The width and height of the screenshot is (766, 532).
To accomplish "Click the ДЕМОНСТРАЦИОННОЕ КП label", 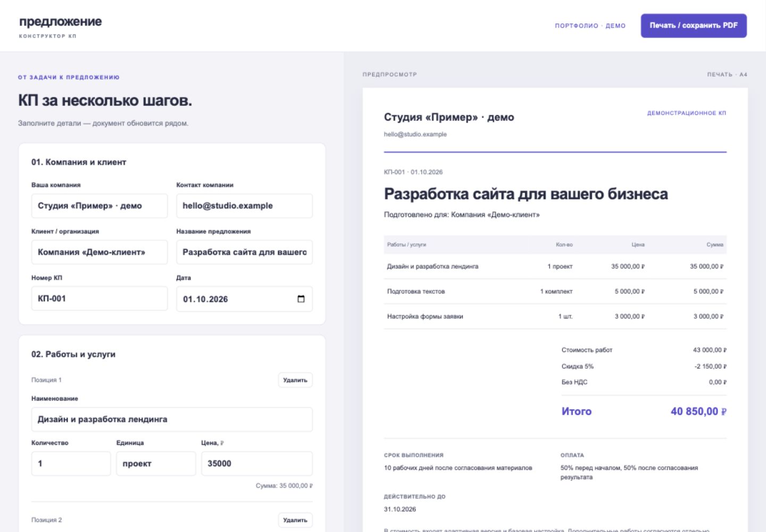I will point(686,113).
